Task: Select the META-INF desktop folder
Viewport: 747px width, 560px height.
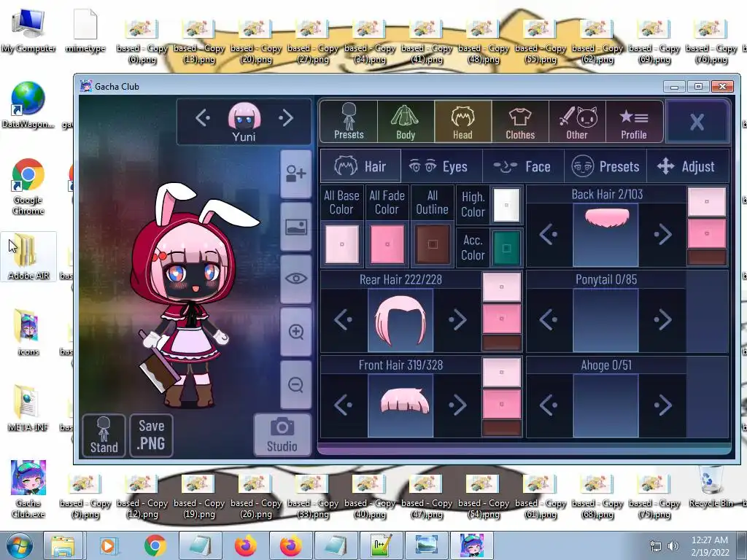Action: (28, 408)
